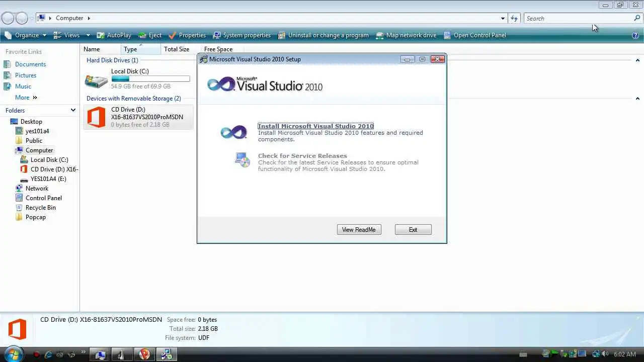The width and height of the screenshot is (644, 362).
Task: Click the Computer breadcrumb arrow in address bar
Action: coord(89,18)
